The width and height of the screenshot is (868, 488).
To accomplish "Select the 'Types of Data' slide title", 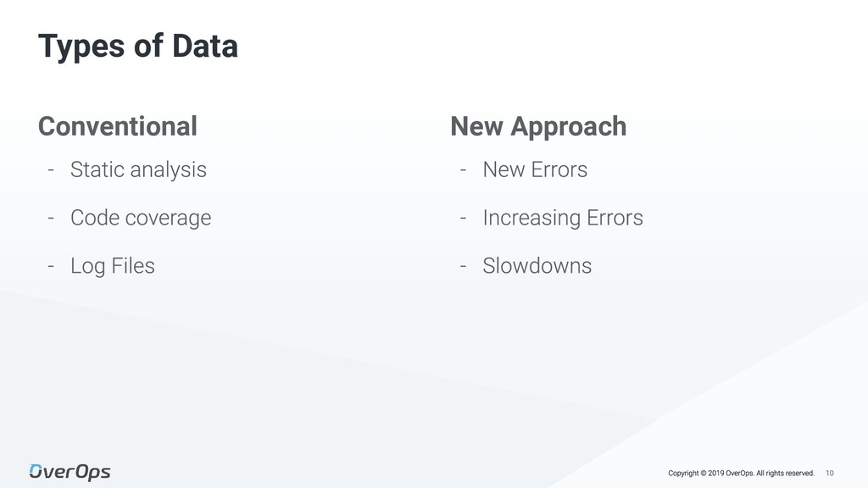I will click(137, 46).
